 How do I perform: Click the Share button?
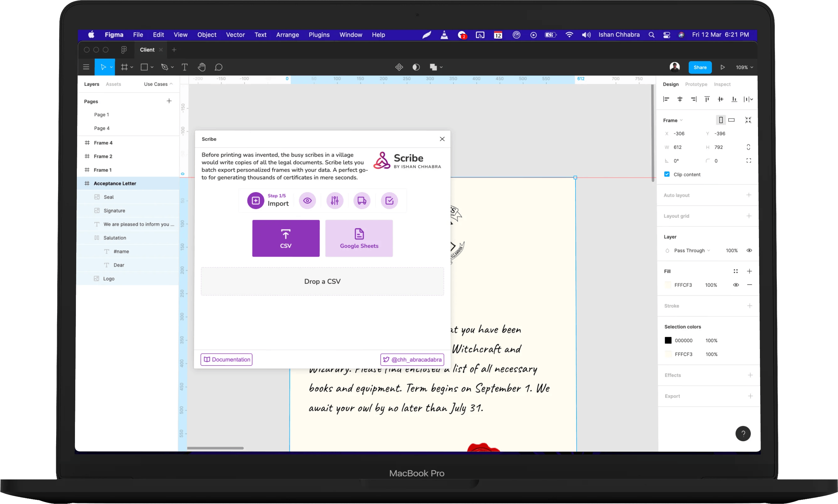(x=700, y=68)
